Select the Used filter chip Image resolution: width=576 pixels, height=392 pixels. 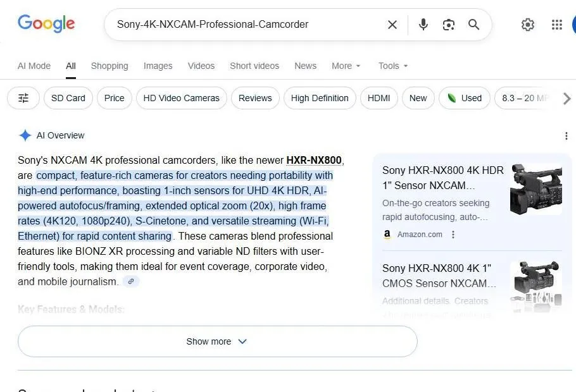pyautogui.click(x=465, y=98)
